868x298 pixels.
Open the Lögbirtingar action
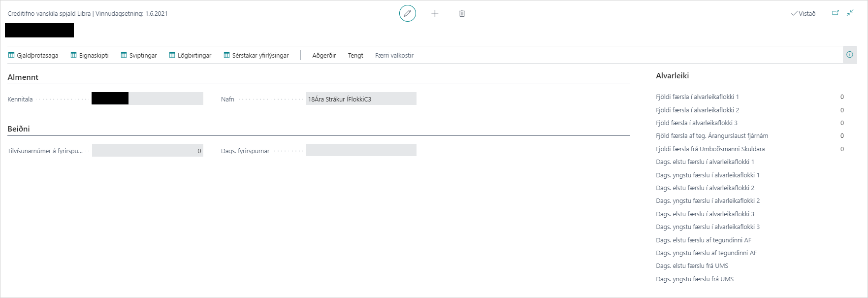pos(190,55)
